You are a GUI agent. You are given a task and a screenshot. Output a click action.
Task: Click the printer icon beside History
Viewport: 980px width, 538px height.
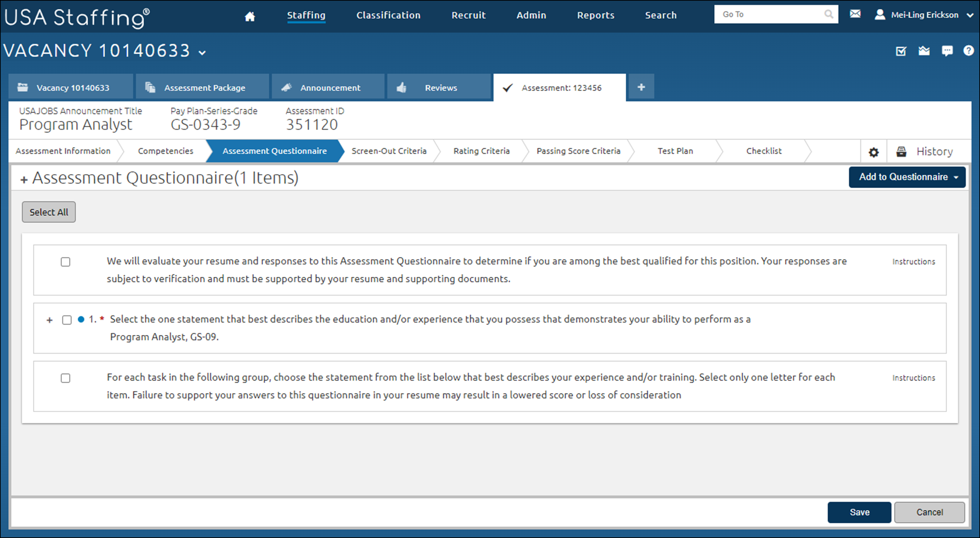point(901,151)
